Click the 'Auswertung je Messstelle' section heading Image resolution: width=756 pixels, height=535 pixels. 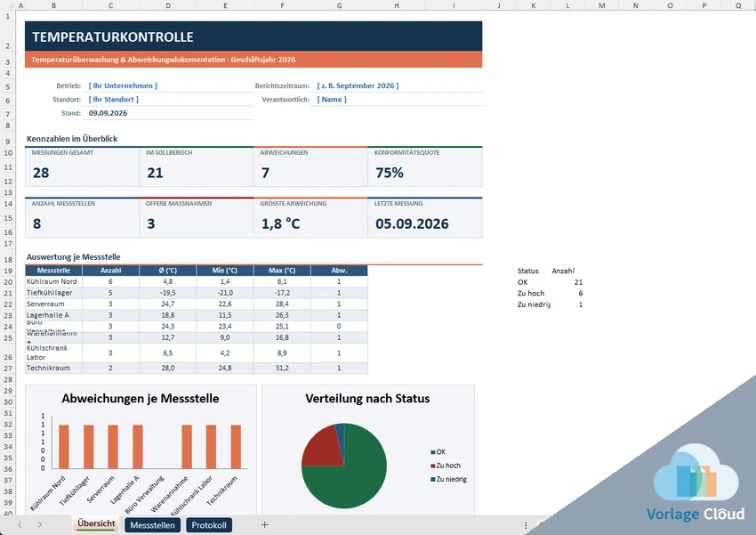pyautogui.click(x=74, y=257)
